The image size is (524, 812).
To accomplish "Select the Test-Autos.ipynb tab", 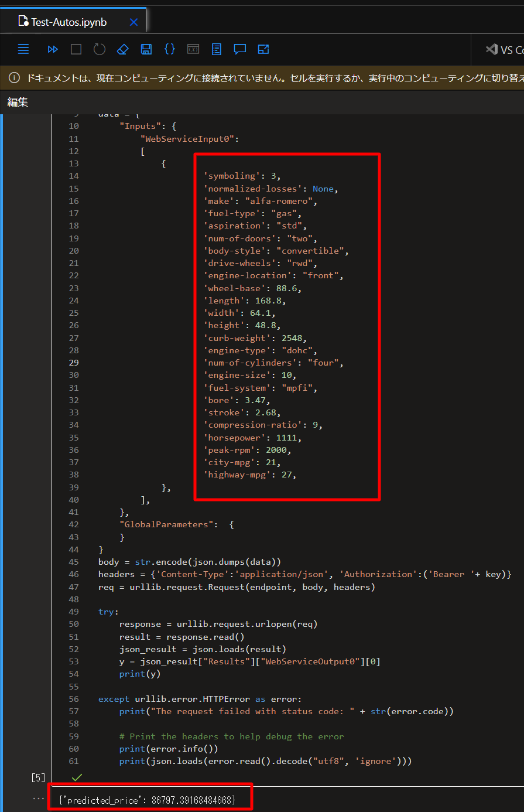I will pyautogui.click(x=69, y=22).
